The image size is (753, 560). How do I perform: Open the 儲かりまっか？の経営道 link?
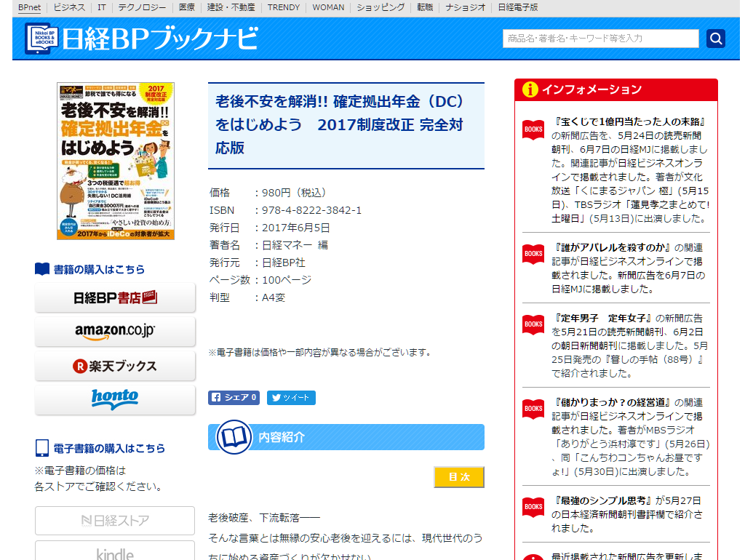[x=612, y=403]
